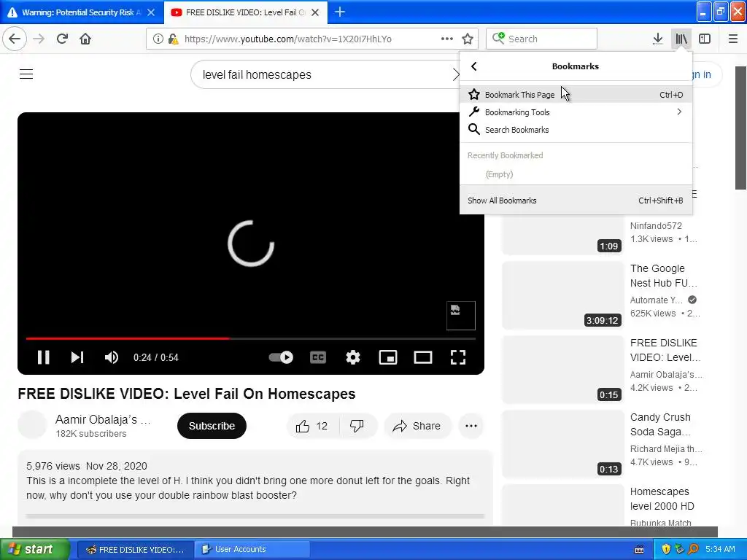The height and width of the screenshot is (560, 747).
Task: Select Bookmark This Page
Action: click(x=576, y=95)
